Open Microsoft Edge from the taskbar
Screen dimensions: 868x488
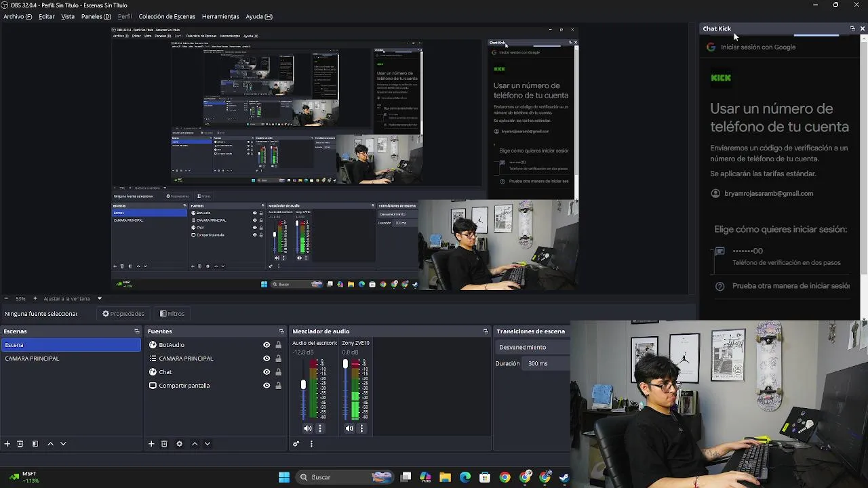pyautogui.click(x=465, y=477)
